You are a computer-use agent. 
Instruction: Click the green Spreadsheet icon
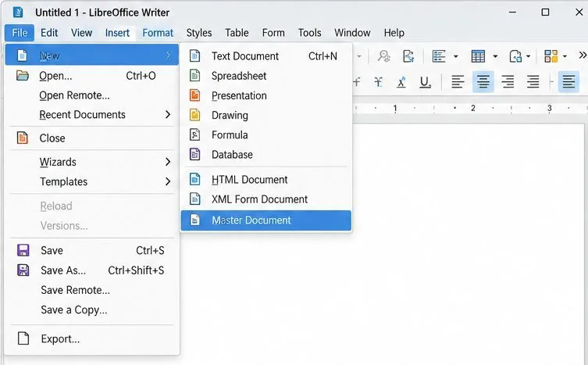pos(194,76)
